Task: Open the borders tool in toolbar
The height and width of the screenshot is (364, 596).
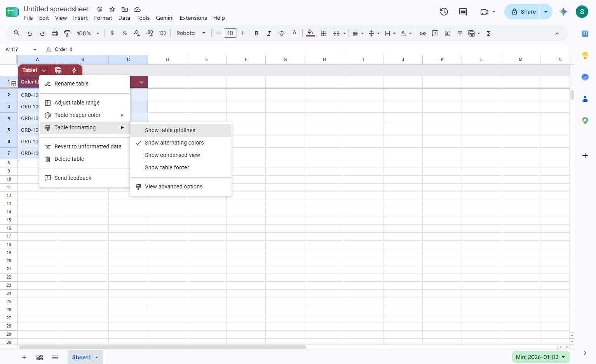Action: [323, 33]
